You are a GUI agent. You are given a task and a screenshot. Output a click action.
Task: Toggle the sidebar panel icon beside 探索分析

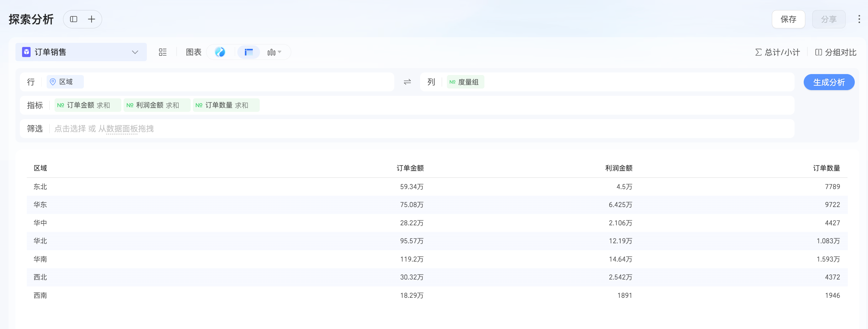pyautogui.click(x=73, y=19)
